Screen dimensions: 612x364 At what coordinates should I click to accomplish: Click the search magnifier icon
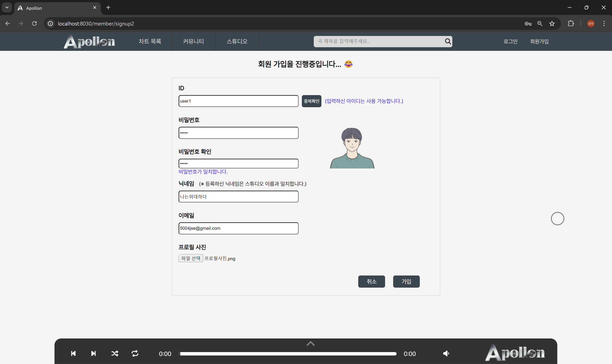tap(448, 41)
